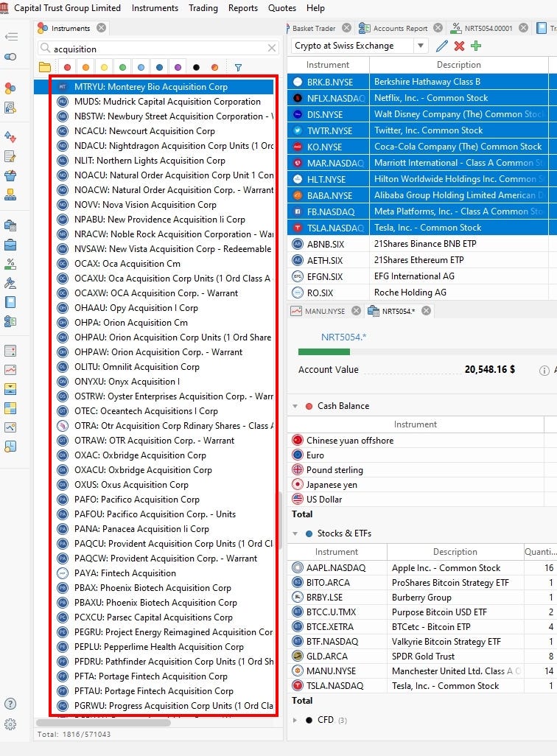Click the folder icon in Instruments toolbar
The image size is (557, 756).
click(45, 68)
